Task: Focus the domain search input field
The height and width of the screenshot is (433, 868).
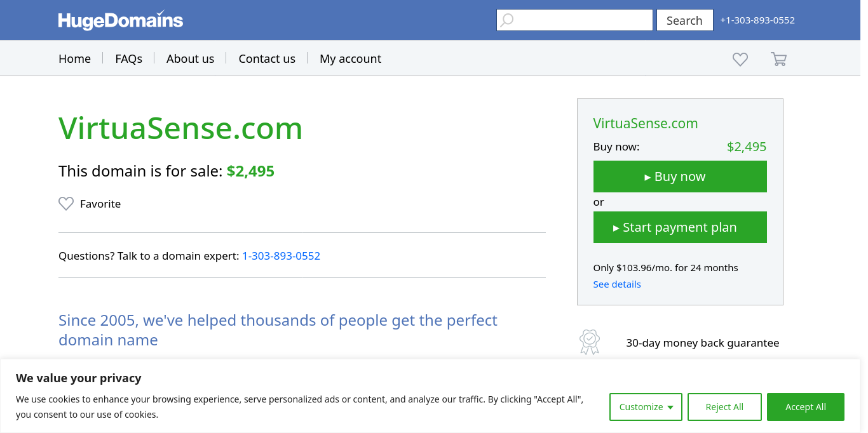Action: pos(574,20)
